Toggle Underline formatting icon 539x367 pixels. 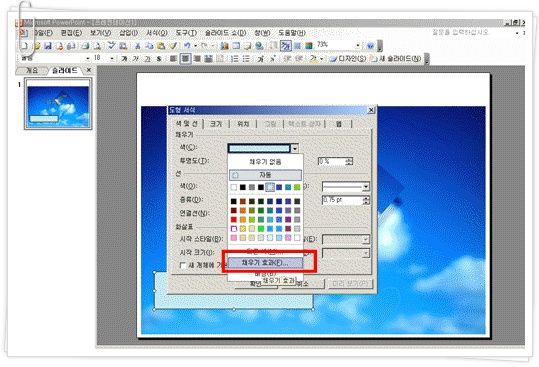(x=147, y=59)
